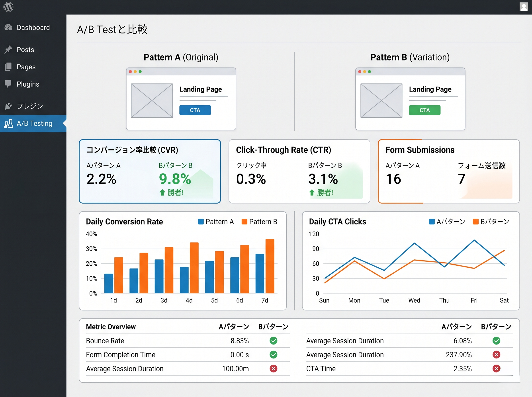The height and width of the screenshot is (397, 532).
Task: Open the Pages menu item
Action: coord(26,67)
